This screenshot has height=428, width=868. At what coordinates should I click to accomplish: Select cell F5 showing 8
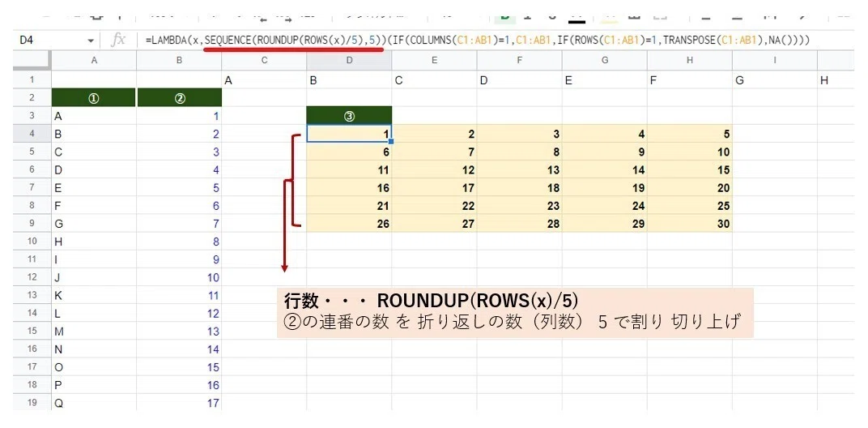pyautogui.click(x=520, y=152)
